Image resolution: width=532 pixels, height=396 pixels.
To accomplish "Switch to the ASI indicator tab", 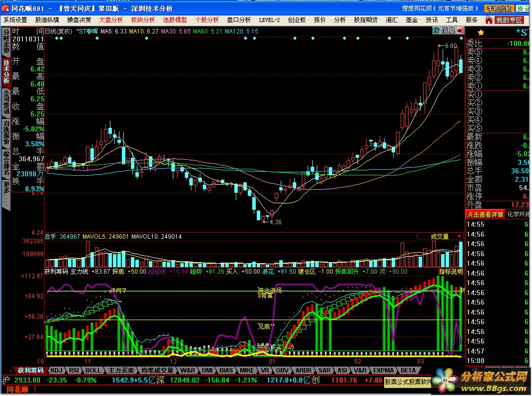I will click(342, 370).
